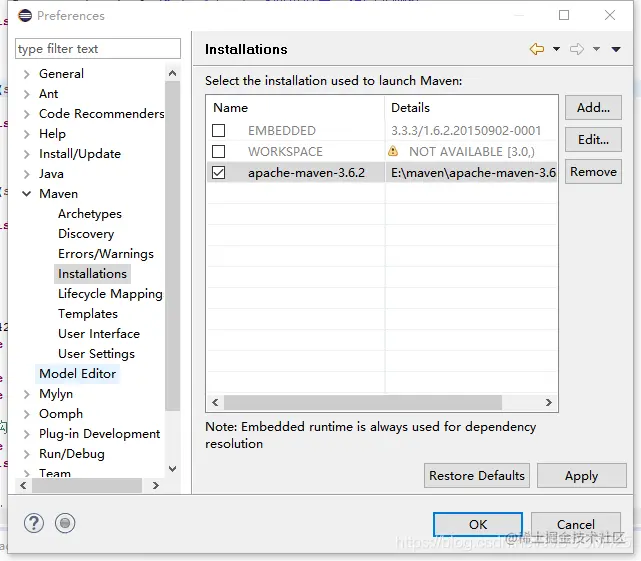Click the back navigation arrow icon
This screenshot has height=561, width=641.
pyautogui.click(x=537, y=49)
